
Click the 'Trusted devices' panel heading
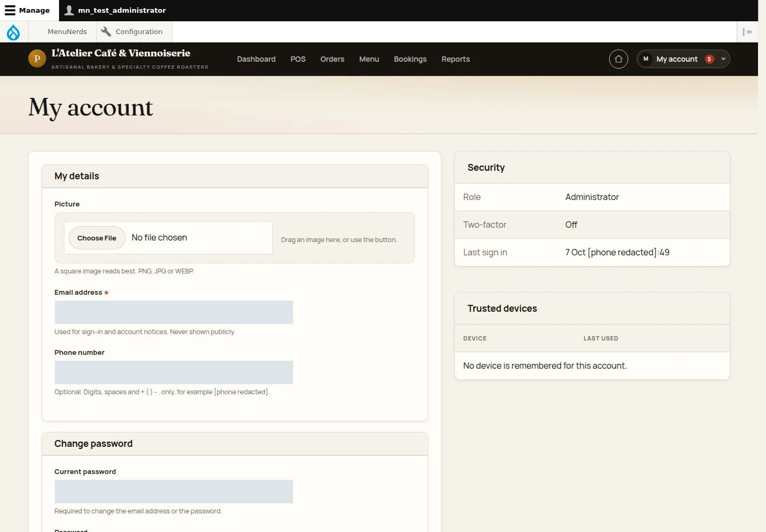pos(502,309)
